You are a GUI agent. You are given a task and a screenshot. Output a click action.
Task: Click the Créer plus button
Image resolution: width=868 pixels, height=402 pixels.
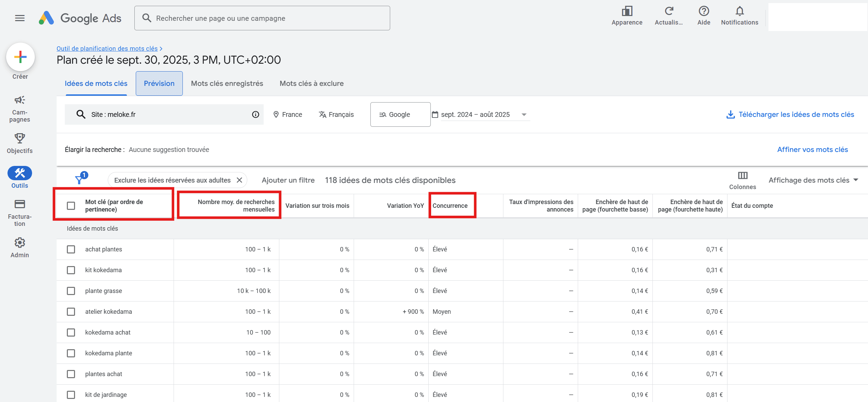click(x=20, y=57)
